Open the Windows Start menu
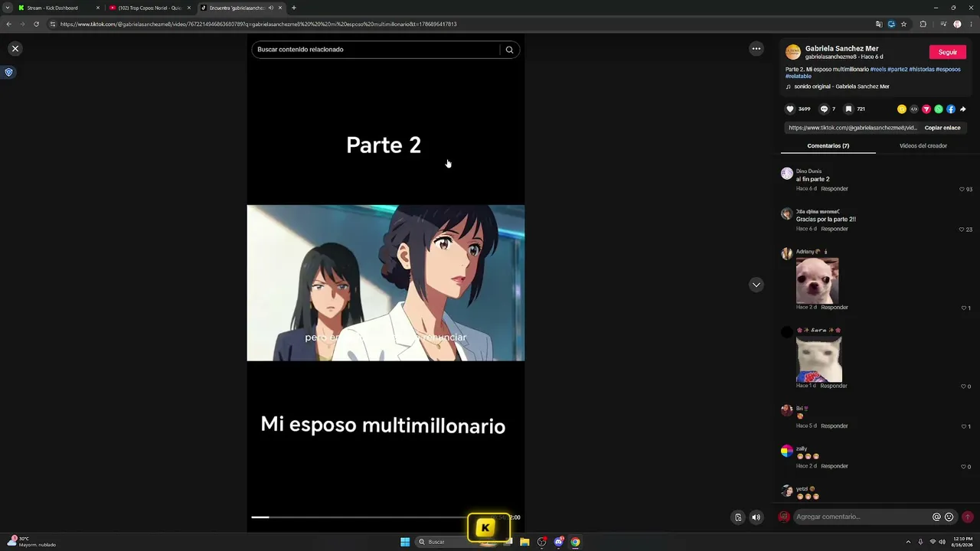This screenshot has width=980, height=551. [x=405, y=542]
